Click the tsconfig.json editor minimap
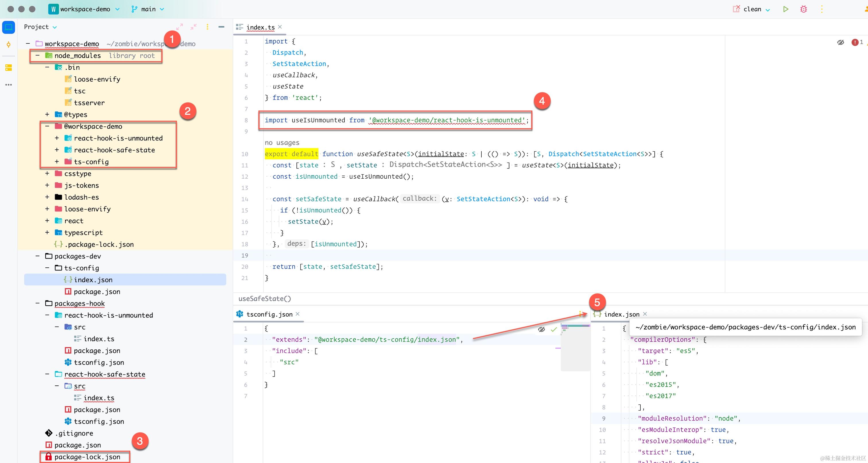The width and height of the screenshot is (868, 463). pos(575,347)
